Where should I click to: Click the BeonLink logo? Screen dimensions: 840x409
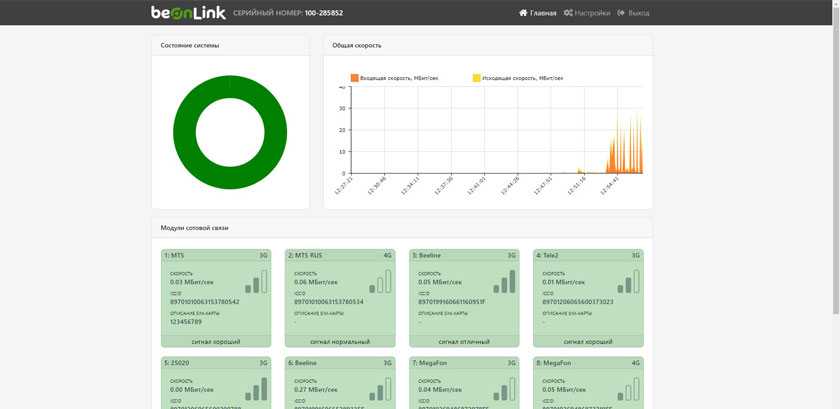pyautogui.click(x=187, y=13)
